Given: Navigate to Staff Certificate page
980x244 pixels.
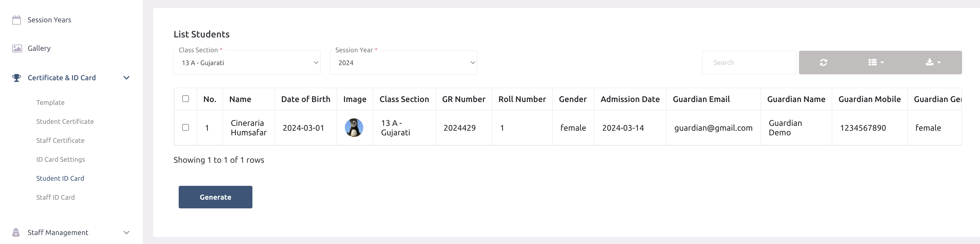Looking at the screenshot, I should pos(60,140).
